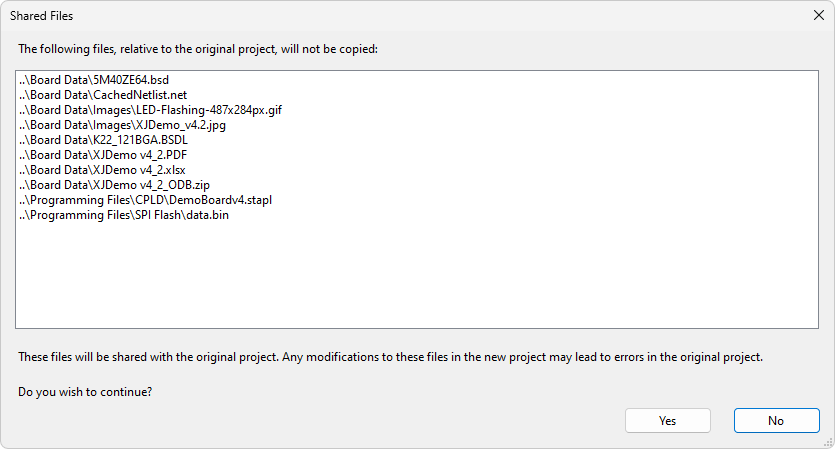Pick the DemoBoardv4.stapl CPLD file entry
Viewport: 835px width, 449px height.
145,200
